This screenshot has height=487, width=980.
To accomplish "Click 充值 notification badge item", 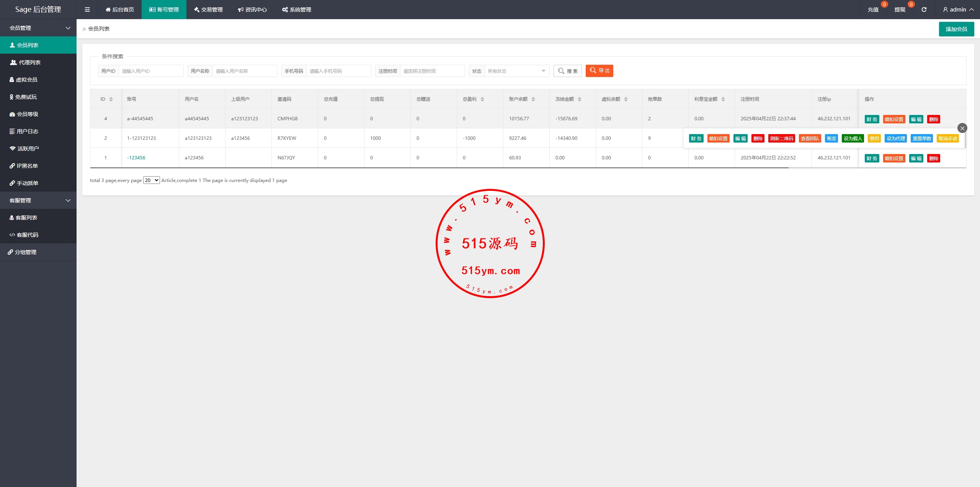I will click(x=873, y=10).
